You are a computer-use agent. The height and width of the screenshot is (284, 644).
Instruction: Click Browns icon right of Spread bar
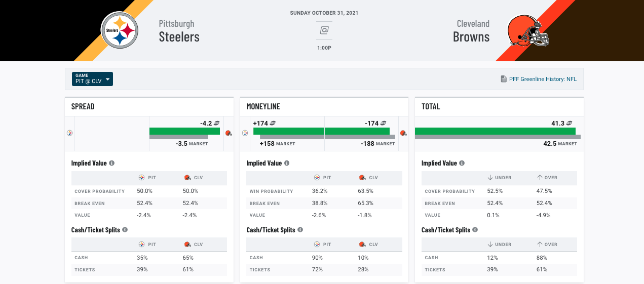[x=229, y=133]
